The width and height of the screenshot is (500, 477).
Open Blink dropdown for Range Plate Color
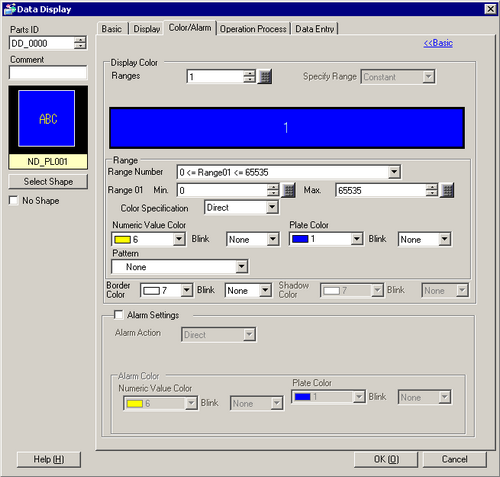click(444, 239)
